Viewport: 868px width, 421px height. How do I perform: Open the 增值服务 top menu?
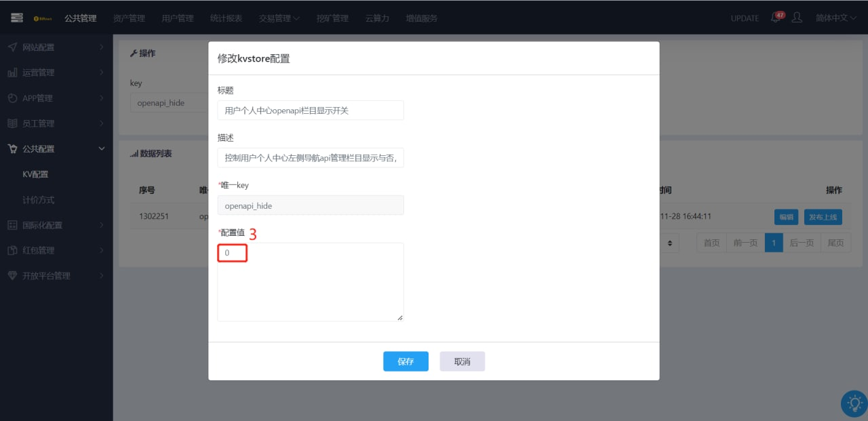pyautogui.click(x=421, y=18)
